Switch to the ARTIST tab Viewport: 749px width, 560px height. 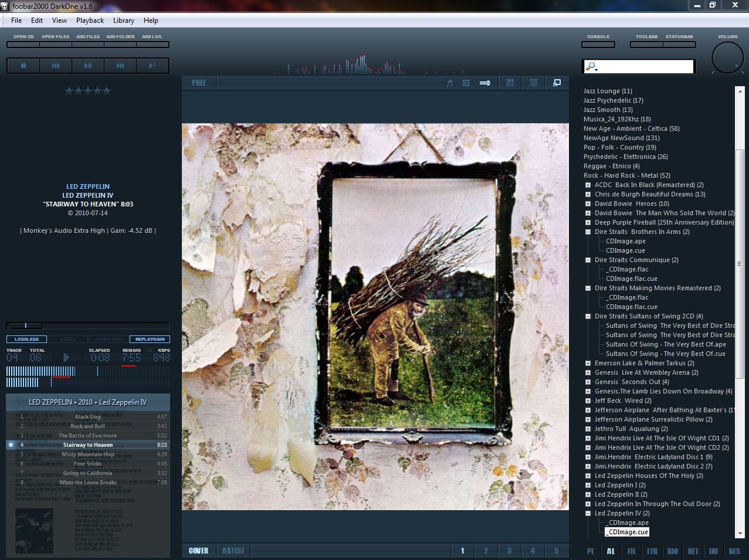click(233, 551)
